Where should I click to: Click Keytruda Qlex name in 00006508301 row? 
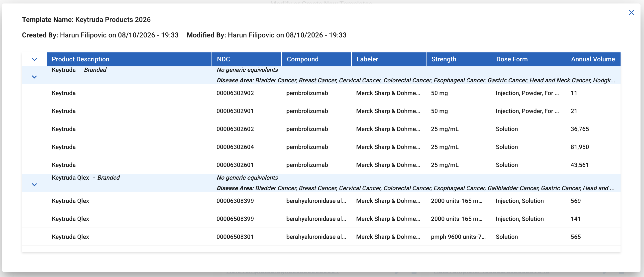click(71, 237)
